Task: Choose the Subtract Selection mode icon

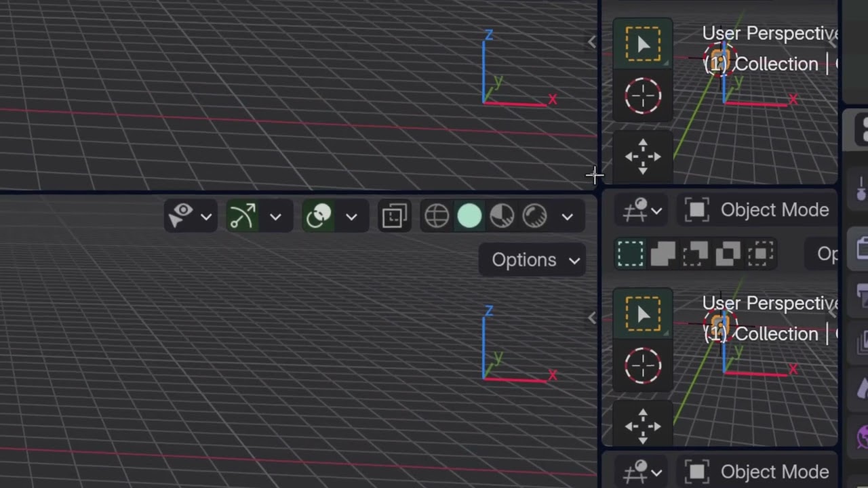Action: coord(696,254)
